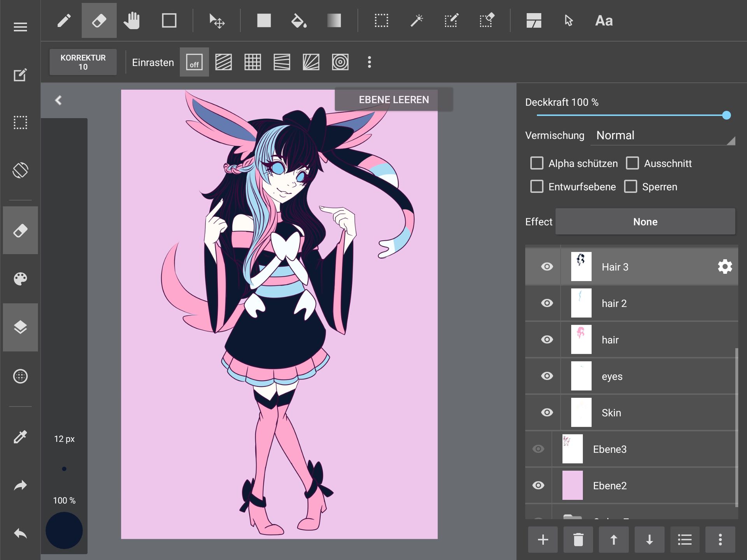The image size is (747, 560).
Task: Check the Entwurfsebene checkbox
Action: pos(537,186)
